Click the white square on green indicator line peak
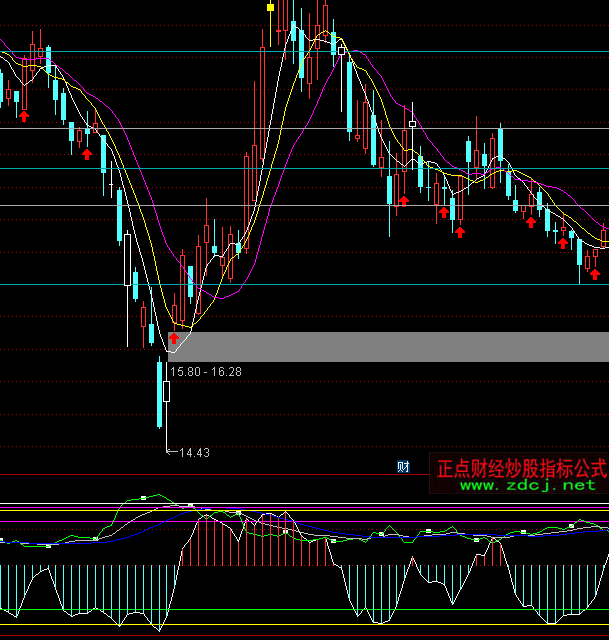Image resolution: width=609 pixels, height=640 pixels. pyautogui.click(x=144, y=496)
